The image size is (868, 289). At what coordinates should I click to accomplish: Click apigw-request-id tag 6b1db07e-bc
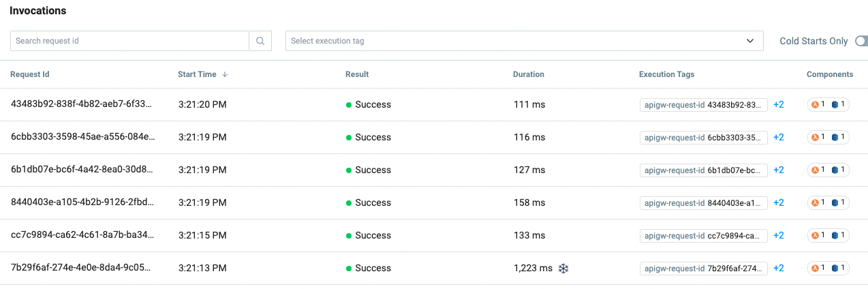(x=703, y=170)
